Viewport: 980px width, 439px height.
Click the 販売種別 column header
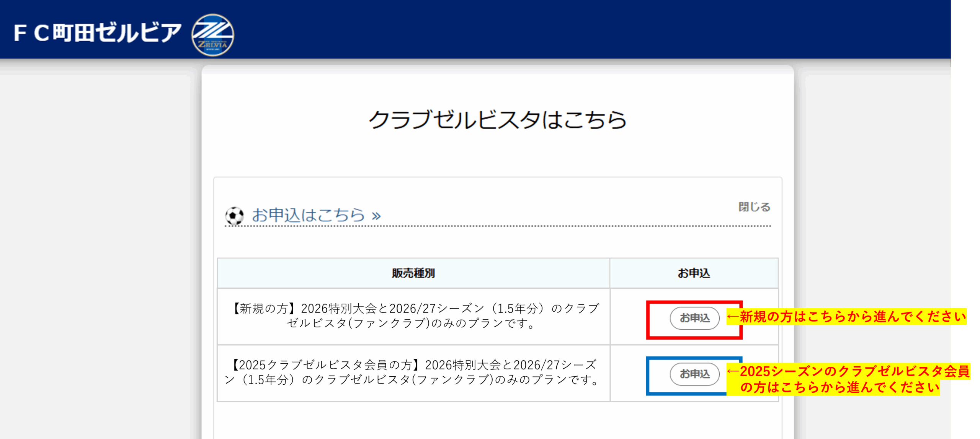click(413, 273)
